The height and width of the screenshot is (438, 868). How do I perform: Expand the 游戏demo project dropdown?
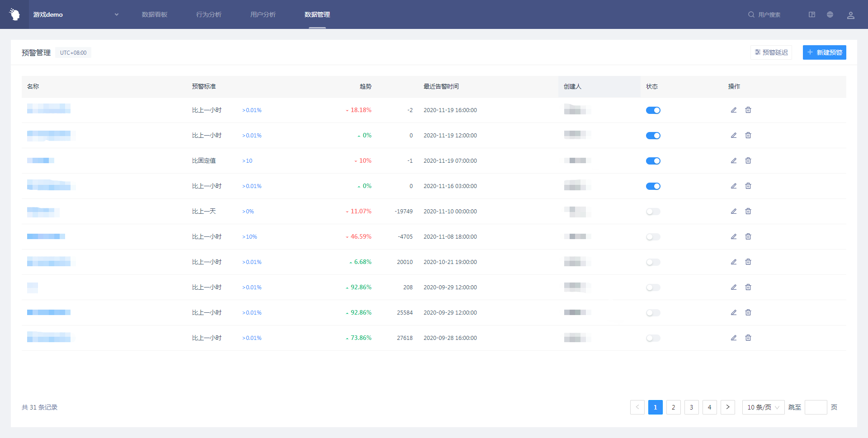click(x=116, y=14)
